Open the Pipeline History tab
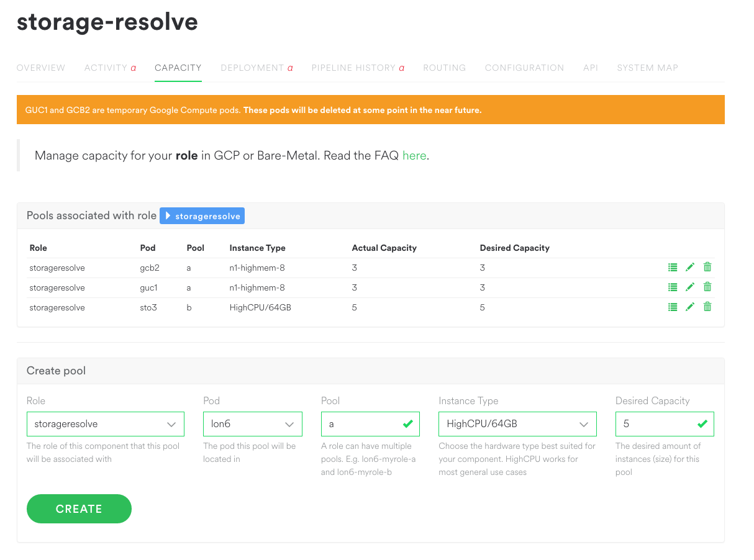Image resolution: width=754 pixels, height=560 pixels. [x=358, y=68]
